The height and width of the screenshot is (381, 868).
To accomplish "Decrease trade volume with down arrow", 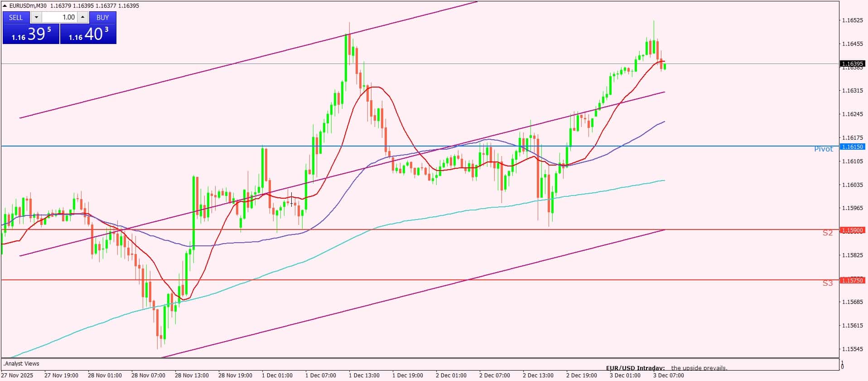I will (x=36, y=17).
